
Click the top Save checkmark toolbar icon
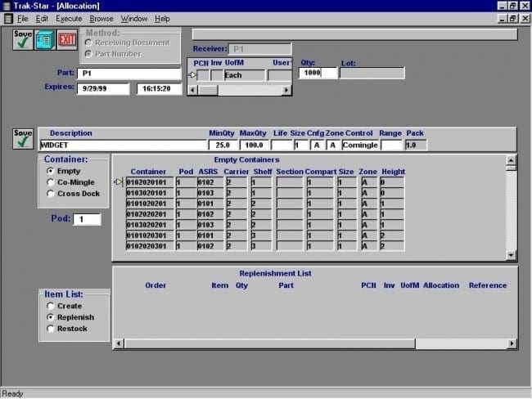(x=23, y=40)
